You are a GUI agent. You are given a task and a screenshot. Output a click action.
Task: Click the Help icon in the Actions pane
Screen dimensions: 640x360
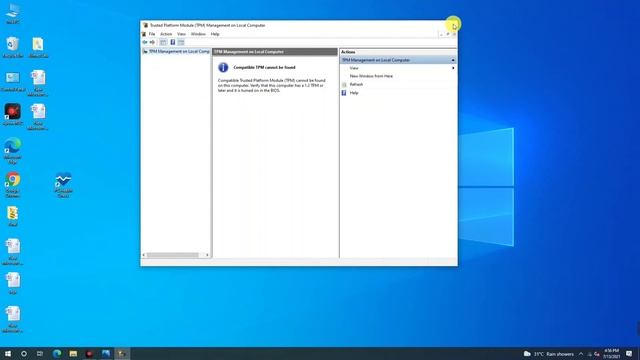coord(344,93)
